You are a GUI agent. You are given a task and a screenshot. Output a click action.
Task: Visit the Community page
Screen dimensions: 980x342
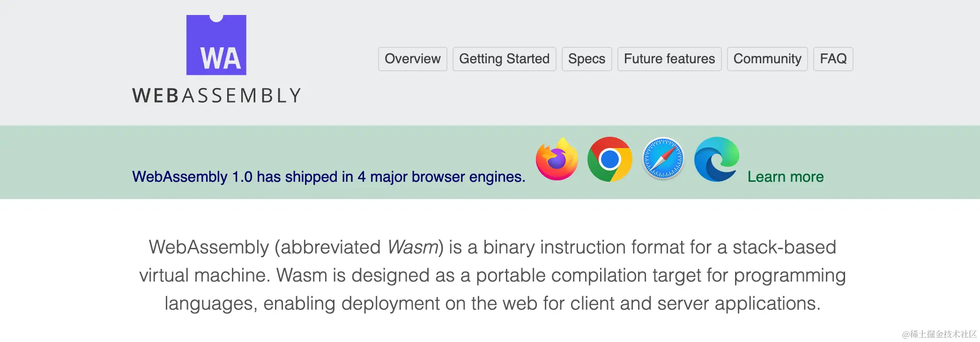tap(767, 59)
